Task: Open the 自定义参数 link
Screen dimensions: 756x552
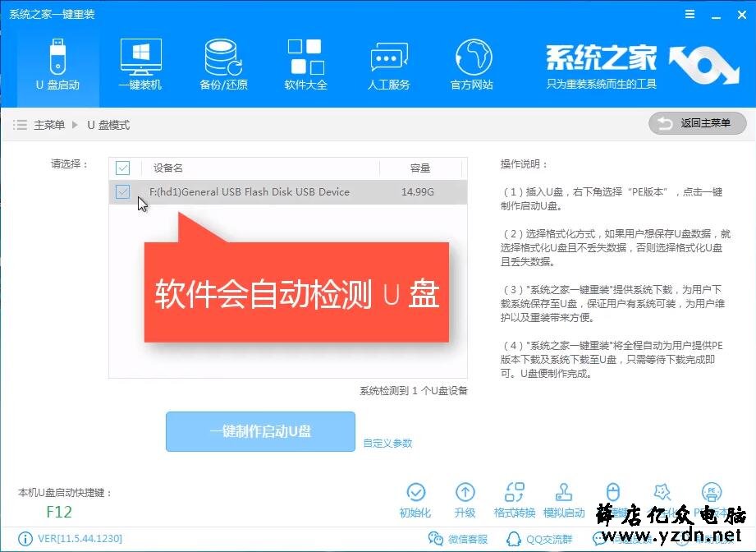Action: (x=387, y=443)
